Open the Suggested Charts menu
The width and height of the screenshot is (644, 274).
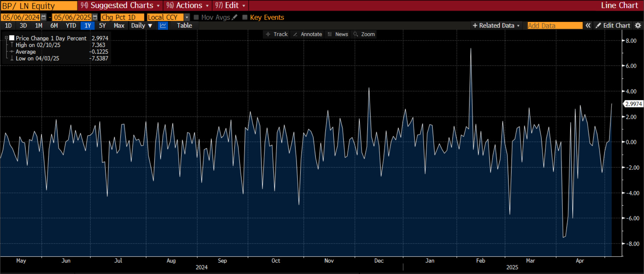[x=120, y=5]
